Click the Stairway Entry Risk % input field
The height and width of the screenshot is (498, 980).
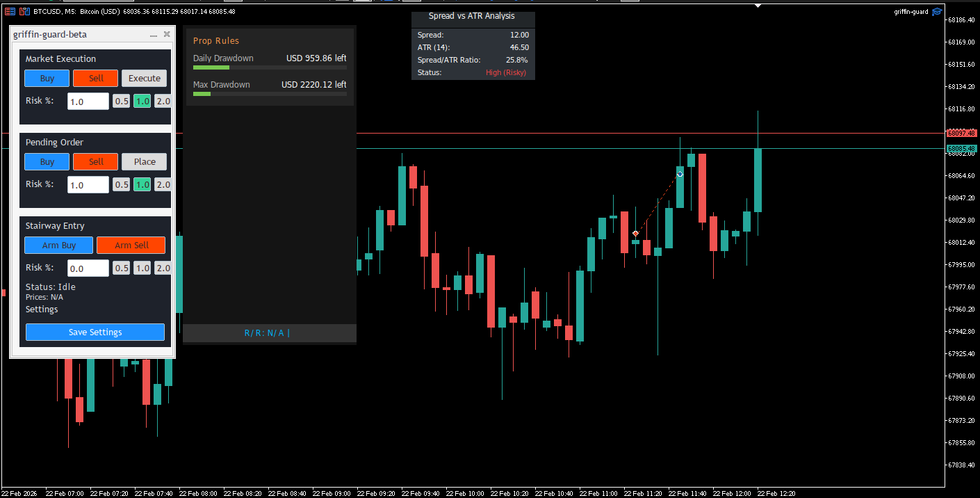click(88, 268)
